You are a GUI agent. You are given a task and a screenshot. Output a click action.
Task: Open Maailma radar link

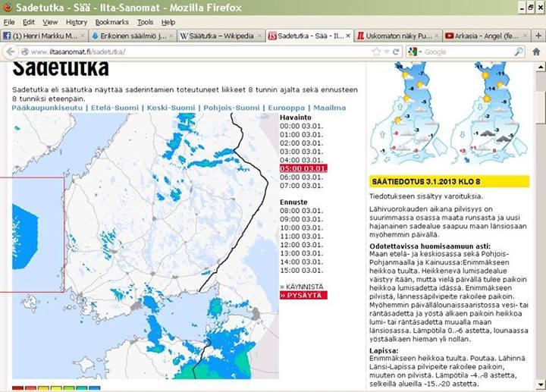pyautogui.click(x=329, y=108)
